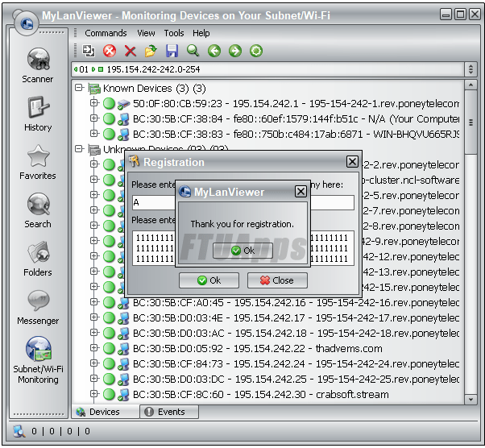Click computer icon of WIN-BHQVU665 row
The width and height of the screenshot is (485, 448).
pos(123,135)
